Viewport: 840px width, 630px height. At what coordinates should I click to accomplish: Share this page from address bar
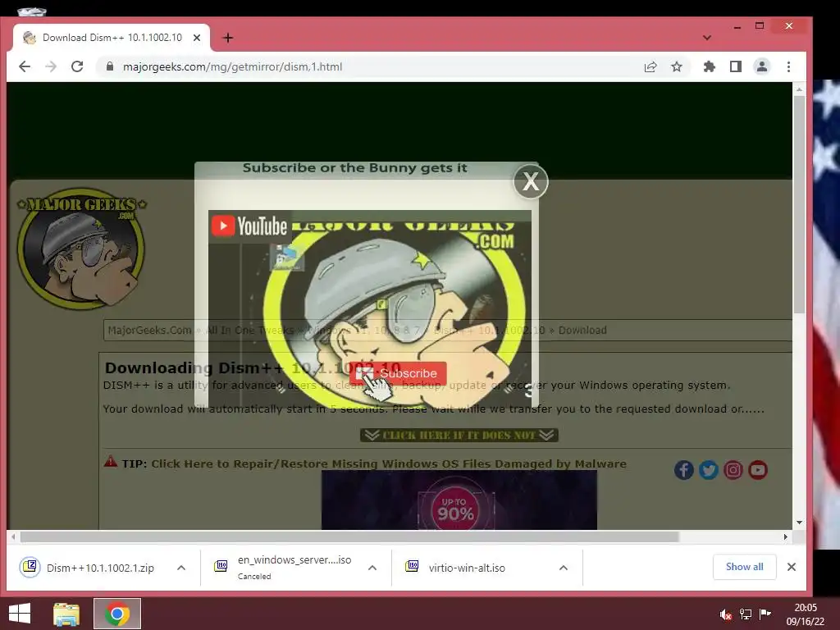coord(651,66)
